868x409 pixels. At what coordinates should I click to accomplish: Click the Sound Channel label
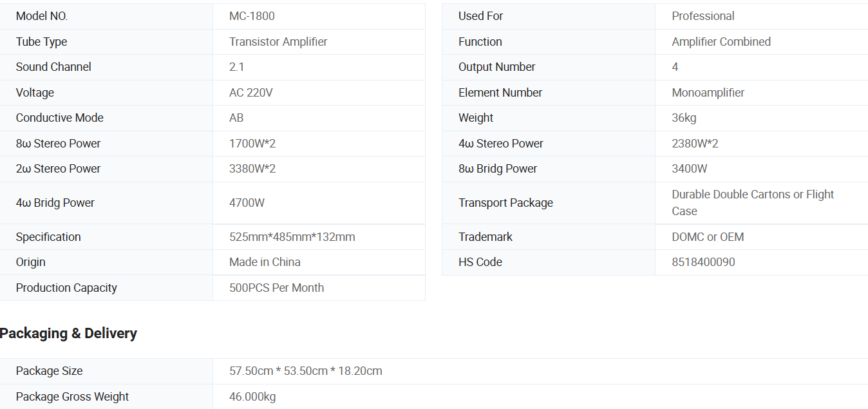pyautogui.click(x=53, y=67)
